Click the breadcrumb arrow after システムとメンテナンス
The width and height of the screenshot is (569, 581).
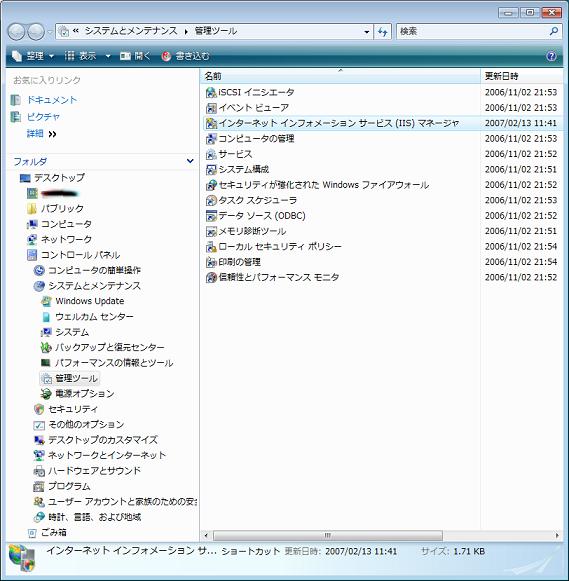point(186,31)
